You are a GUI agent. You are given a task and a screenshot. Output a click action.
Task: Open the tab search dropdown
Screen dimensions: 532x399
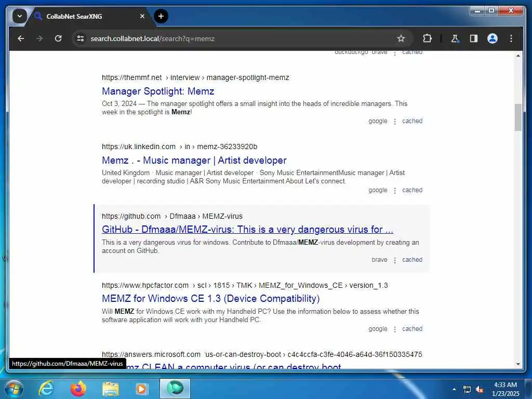click(x=20, y=16)
